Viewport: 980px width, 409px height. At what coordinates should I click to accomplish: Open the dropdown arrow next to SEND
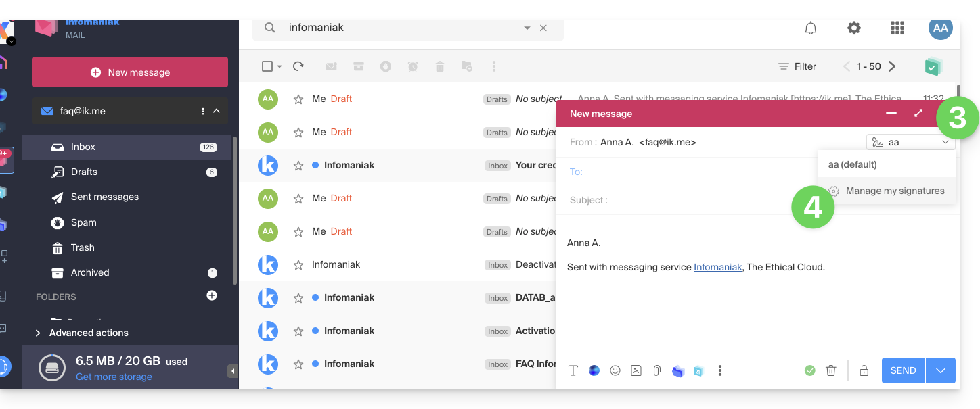[x=940, y=370]
